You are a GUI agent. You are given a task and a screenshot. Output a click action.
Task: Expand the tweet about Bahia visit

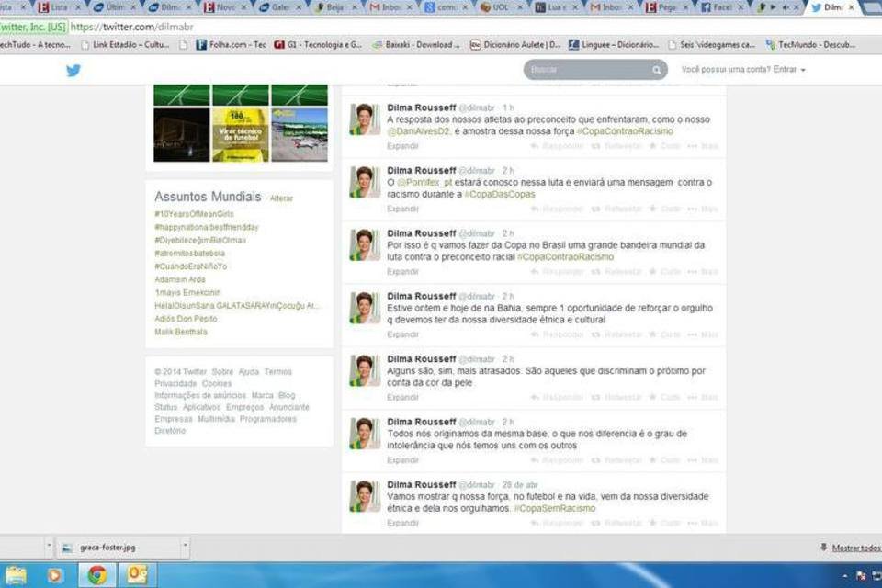[x=402, y=334]
